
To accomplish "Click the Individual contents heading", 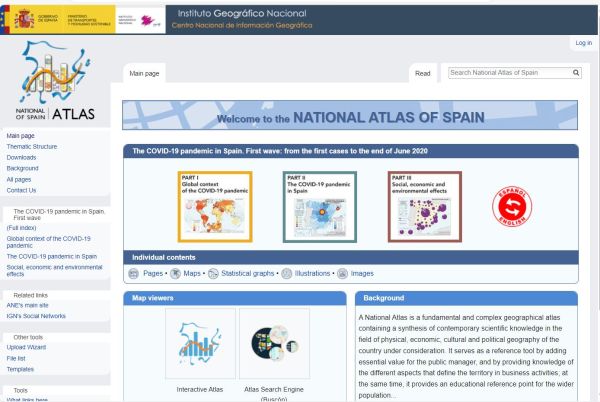I will click(x=351, y=257).
